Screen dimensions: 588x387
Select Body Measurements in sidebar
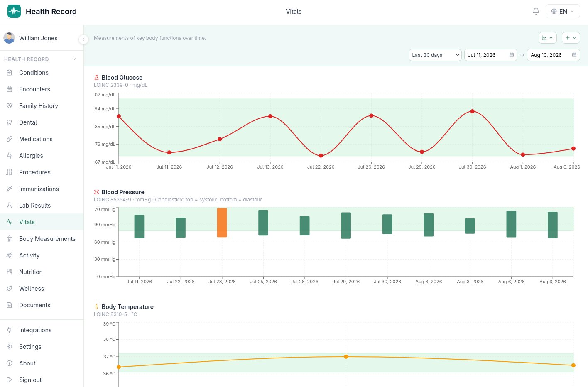tap(42, 239)
